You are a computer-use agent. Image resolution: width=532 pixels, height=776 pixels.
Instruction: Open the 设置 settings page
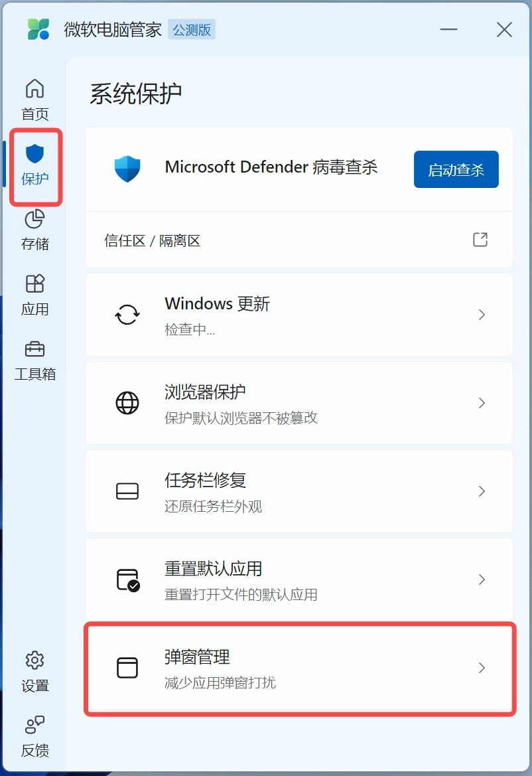[x=34, y=672]
